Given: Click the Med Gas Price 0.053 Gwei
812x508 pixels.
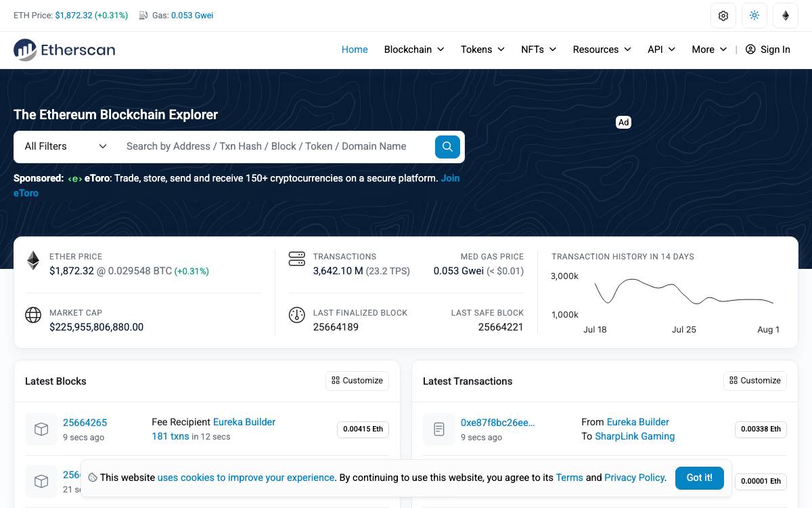Looking at the screenshot, I should tap(459, 271).
